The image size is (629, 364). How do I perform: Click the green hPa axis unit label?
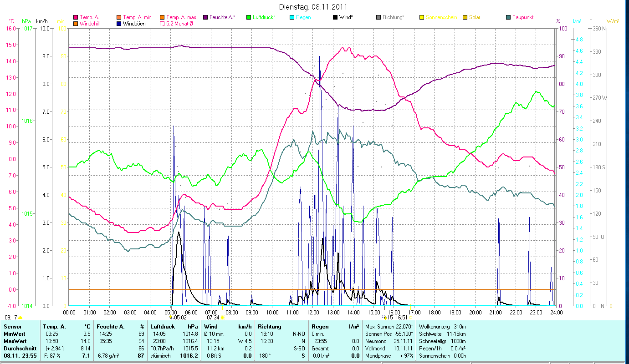[26, 21]
